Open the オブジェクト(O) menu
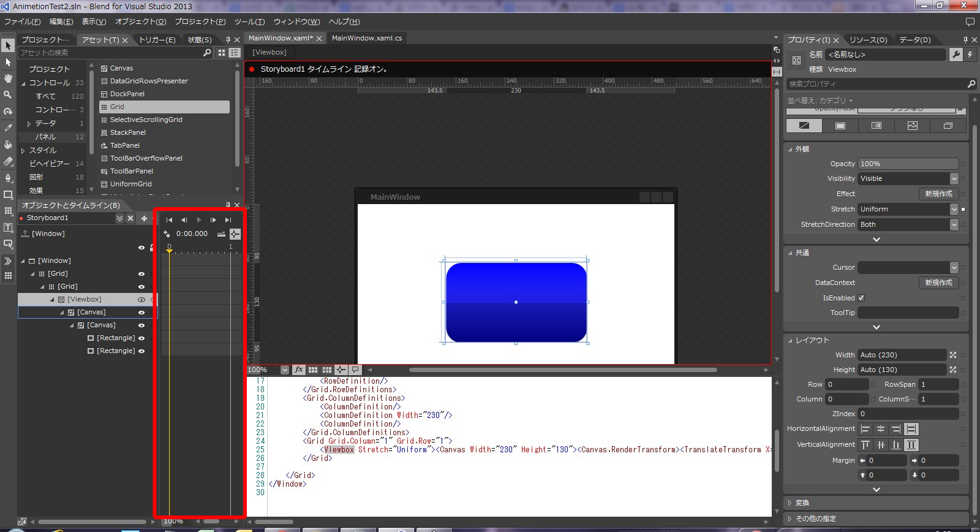The height and width of the screenshot is (532, 980). (140, 21)
